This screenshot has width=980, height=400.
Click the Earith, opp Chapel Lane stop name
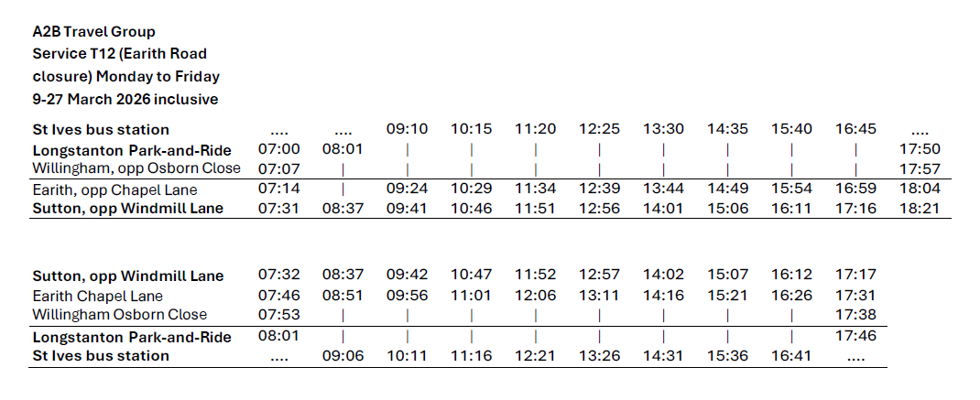pyautogui.click(x=114, y=189)
